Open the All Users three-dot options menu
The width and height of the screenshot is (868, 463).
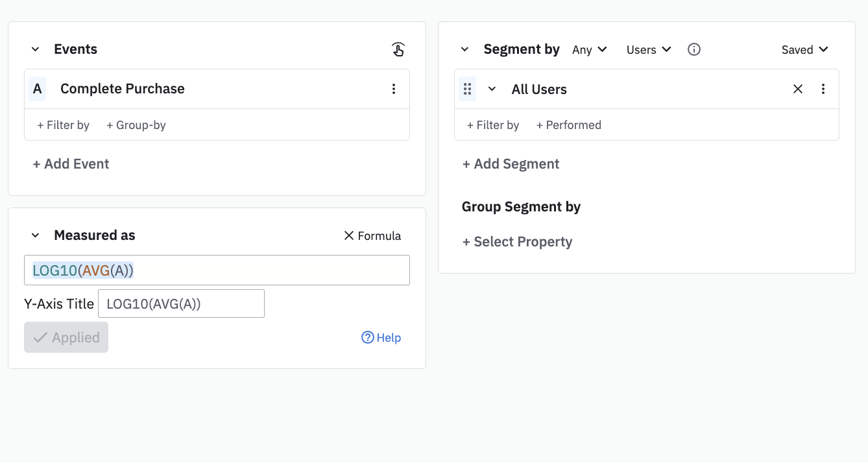coord(823,89)
